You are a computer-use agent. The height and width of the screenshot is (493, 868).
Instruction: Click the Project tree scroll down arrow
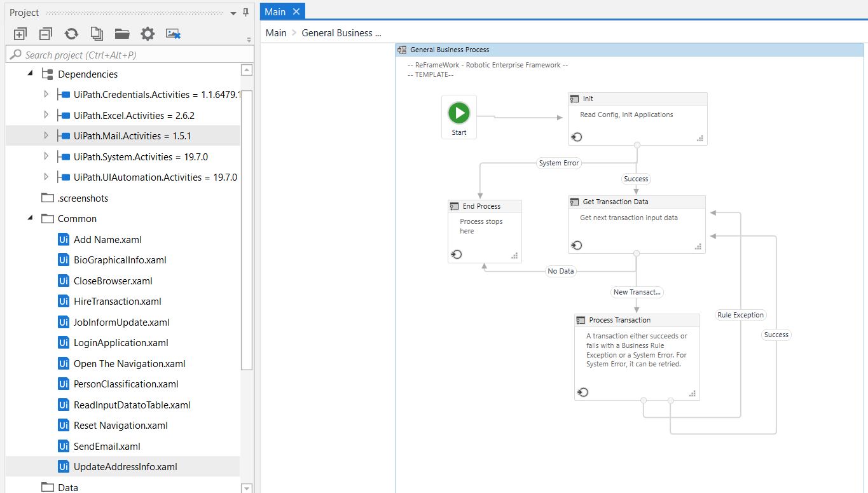pos(247,488)
